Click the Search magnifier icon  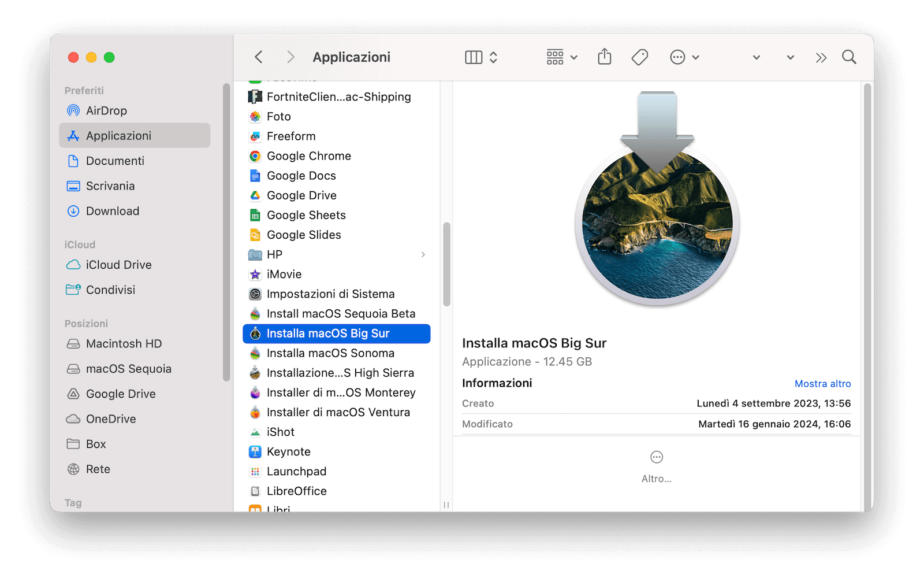pos(849,57)
